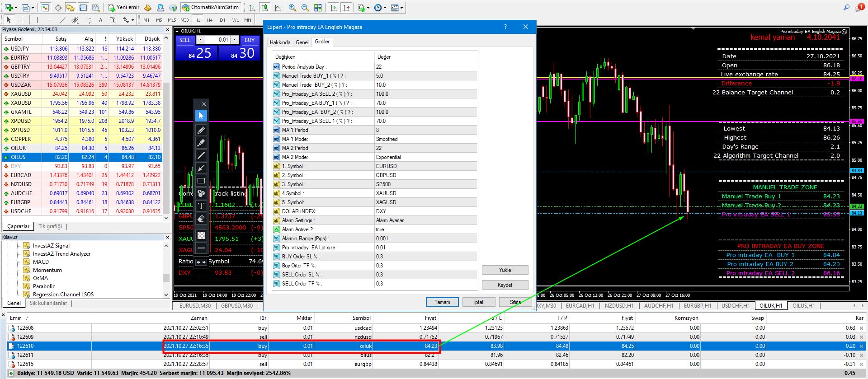Open the templates dropdown arrow
The height and width of the screenshot is (379, 868).
click(401, 8)
